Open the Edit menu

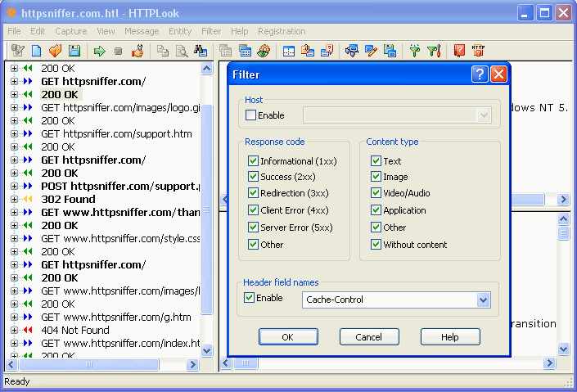(38, 31)
